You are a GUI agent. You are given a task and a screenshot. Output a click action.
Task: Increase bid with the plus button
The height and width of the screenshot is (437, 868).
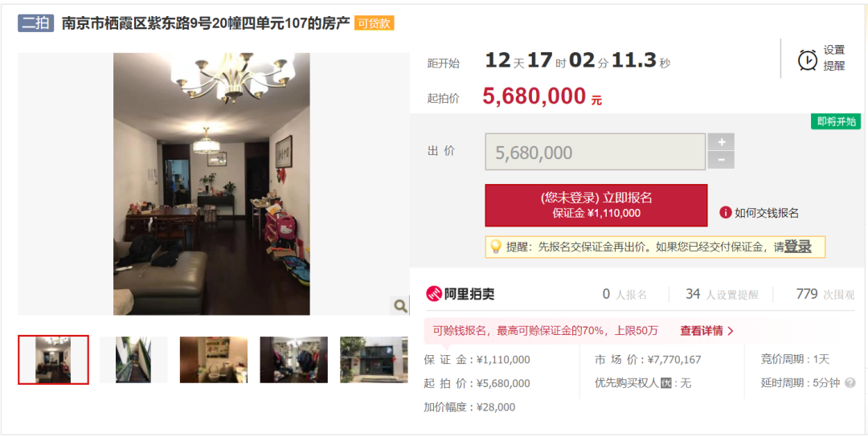coord(721,141)
